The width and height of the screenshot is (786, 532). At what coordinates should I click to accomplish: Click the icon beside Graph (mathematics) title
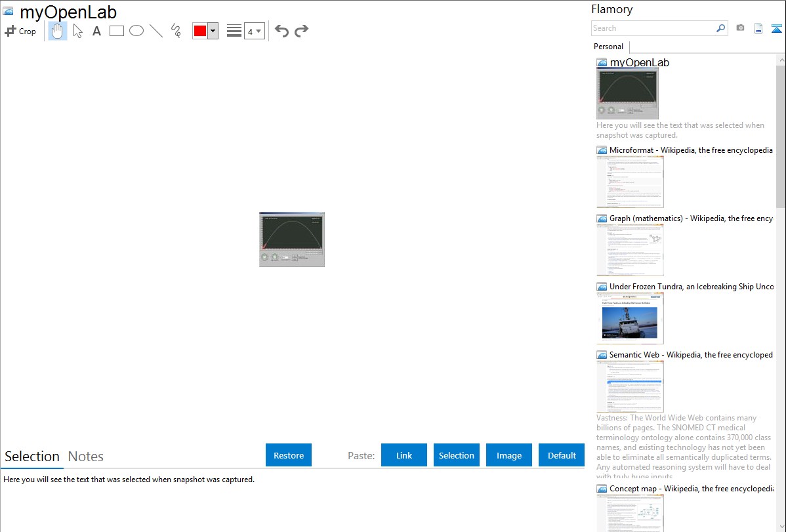602,218
